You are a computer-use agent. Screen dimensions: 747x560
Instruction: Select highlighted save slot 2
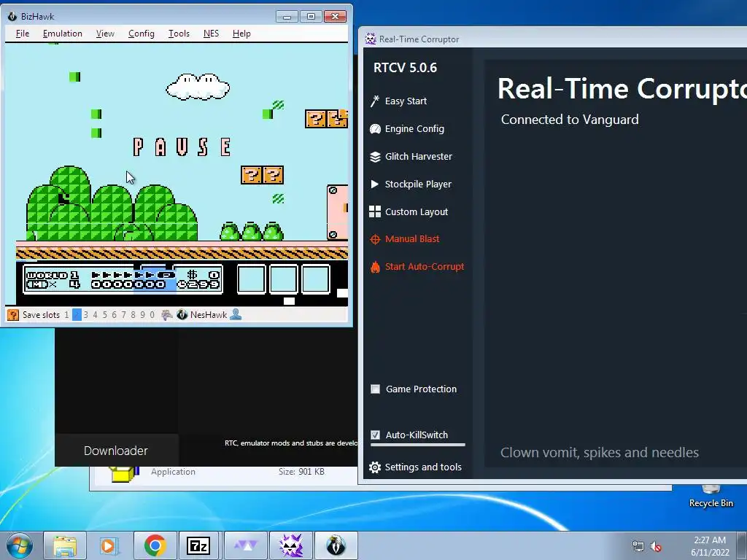[77, 315]
